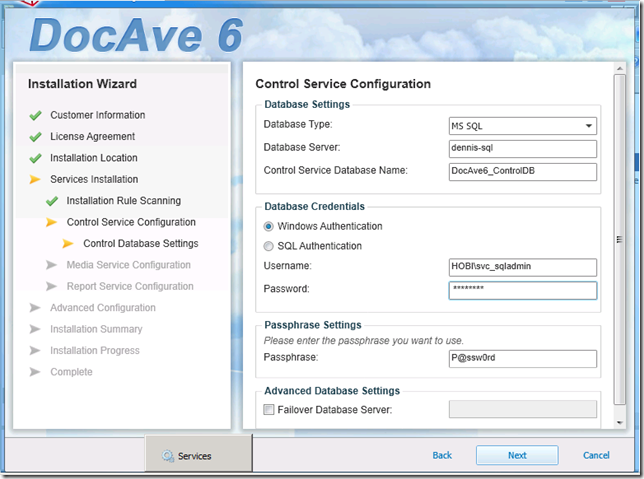644x479 pixels.
Task: Click the Cancel link
Action: point(596,455)
